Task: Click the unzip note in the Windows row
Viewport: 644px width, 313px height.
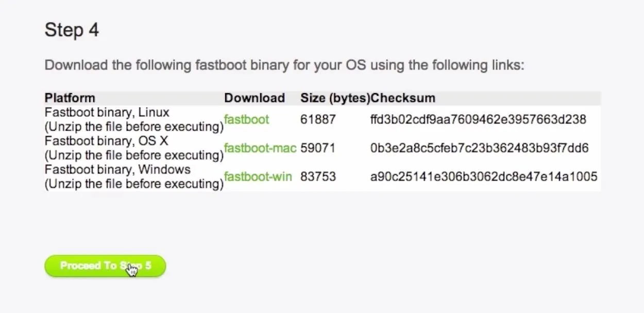Action: 134,184
